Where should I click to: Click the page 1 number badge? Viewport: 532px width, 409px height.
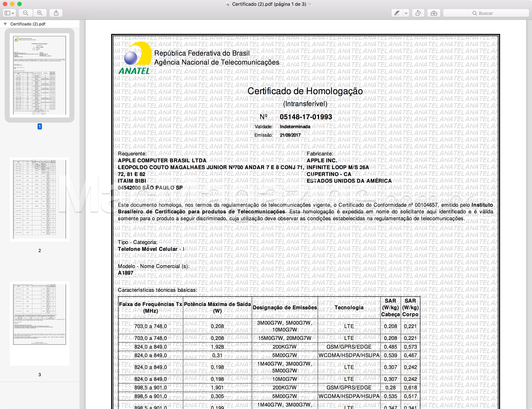click(40, 126)
